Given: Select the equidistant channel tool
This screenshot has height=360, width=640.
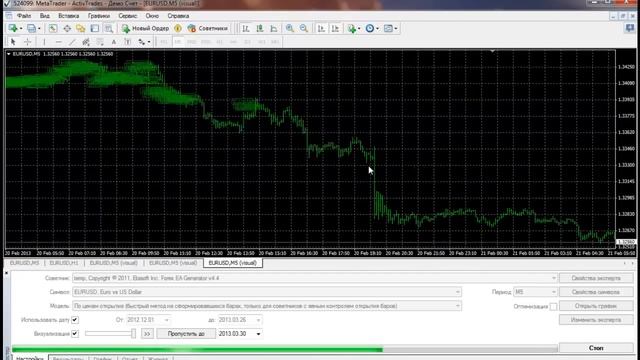Looking at the screenshot, I should (86, 42).
